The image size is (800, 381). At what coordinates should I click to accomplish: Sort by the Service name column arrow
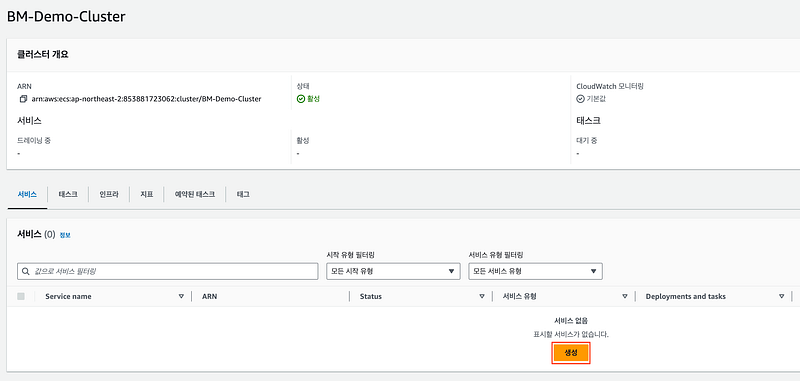point(181,296)
